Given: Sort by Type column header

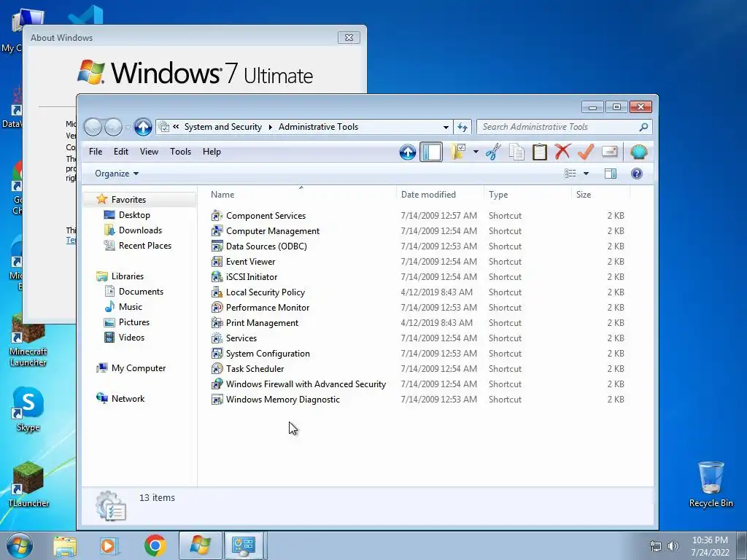Looking at the screenshot, I should coord(527,194).
